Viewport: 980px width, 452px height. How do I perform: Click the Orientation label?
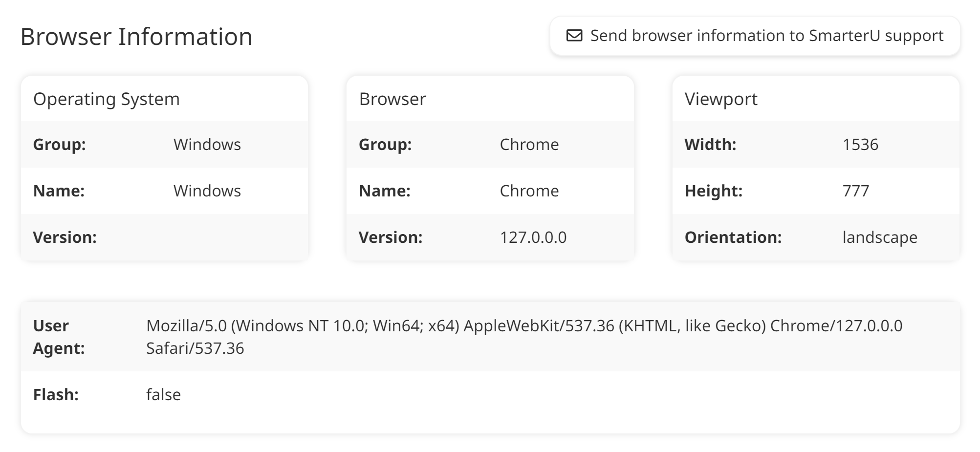733,237
